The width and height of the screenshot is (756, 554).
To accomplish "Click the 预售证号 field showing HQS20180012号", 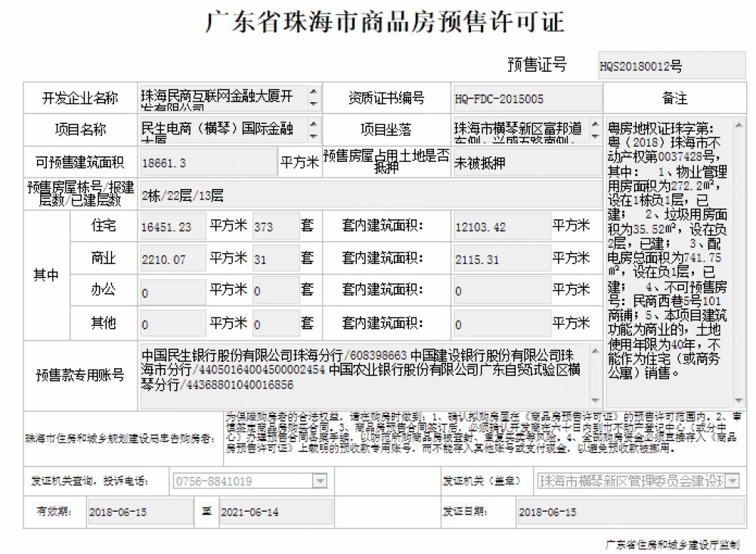I will [x=671, y=65].
